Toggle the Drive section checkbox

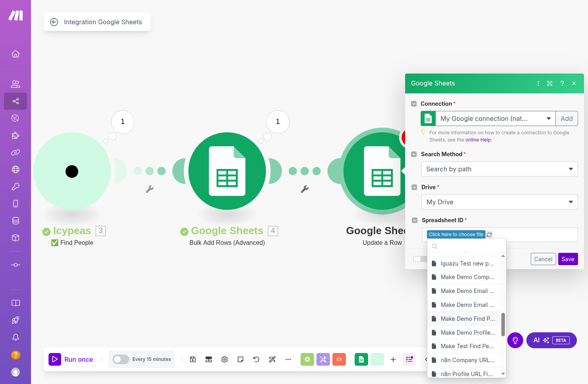click(414, 187)
